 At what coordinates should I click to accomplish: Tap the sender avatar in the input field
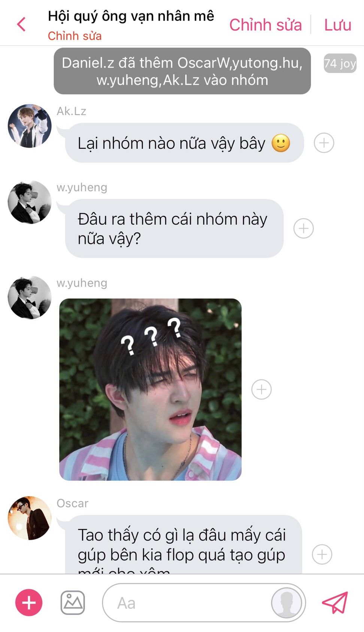286,602
